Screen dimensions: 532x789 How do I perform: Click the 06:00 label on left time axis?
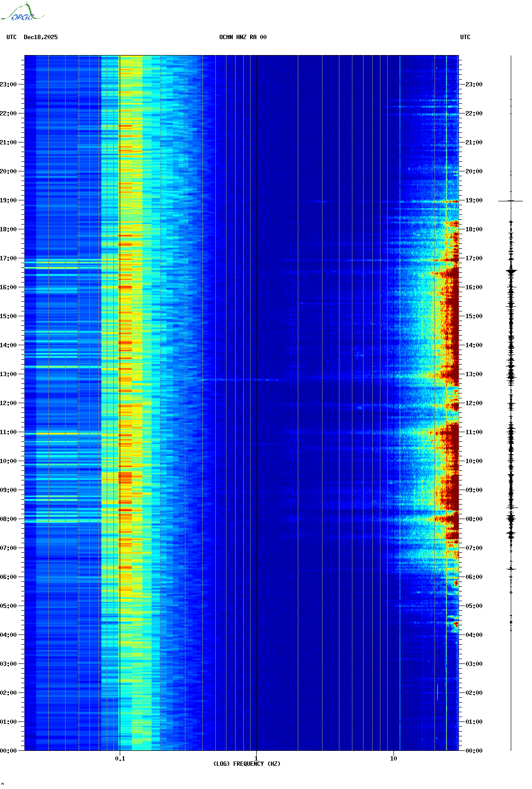(8, 577)
